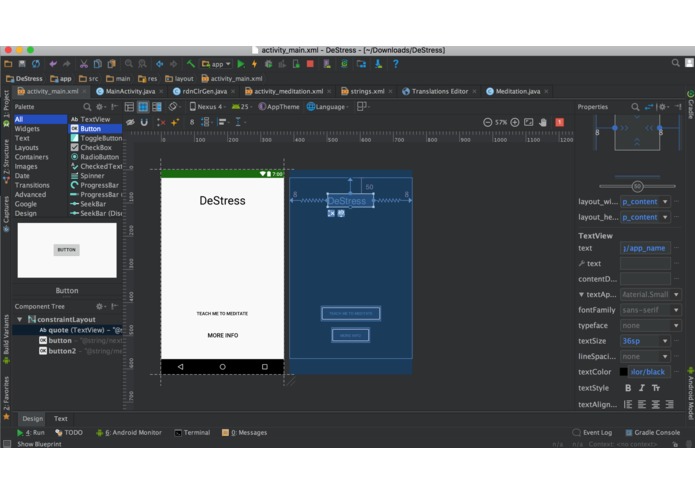The height and width of the screenshot is (494, 695).
Task: Click the textColor black swatch
Action: 623,372
